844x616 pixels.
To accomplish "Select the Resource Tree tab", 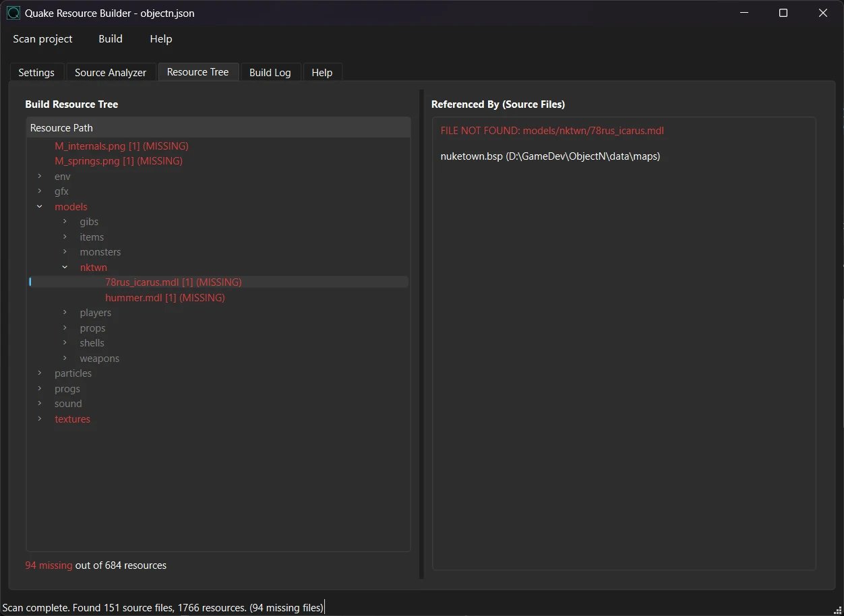I will pos(198,72).
